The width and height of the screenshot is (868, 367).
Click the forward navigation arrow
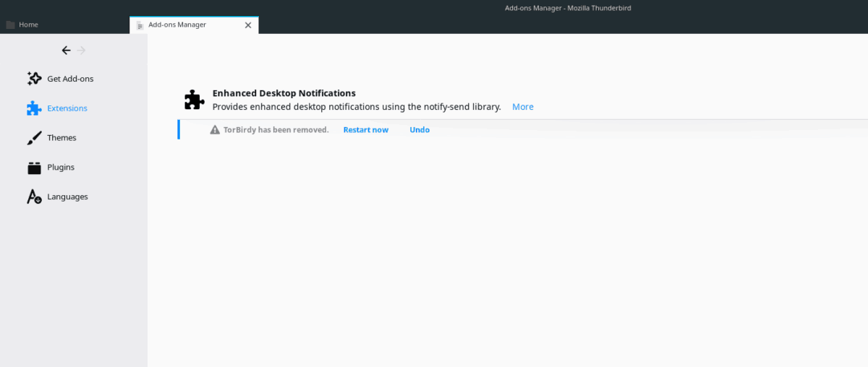click(x=81, y=51)
